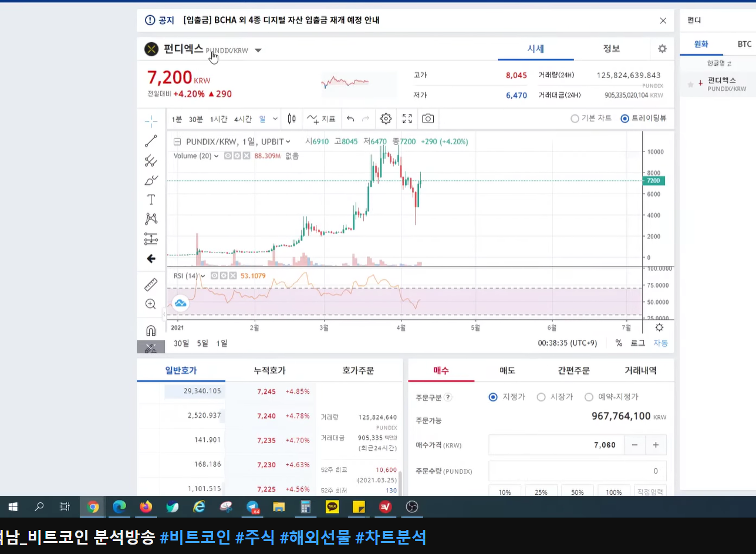Favorite 펀디엑스 with the star icon
This screenshot has width=756, height=554.
click(x=691, y=85)
